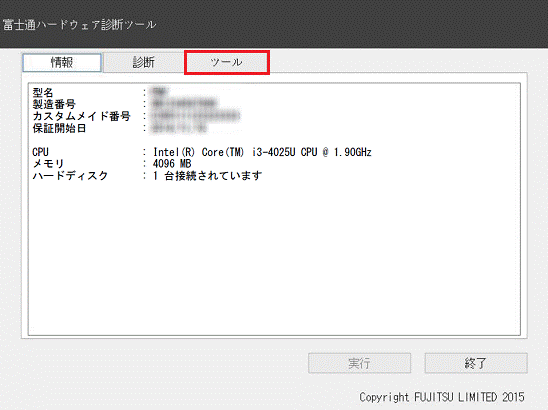The image size is (548, 410).
Task: Click the Copyright FUJITSU LIMITED 2015 text
Action: 442,397
